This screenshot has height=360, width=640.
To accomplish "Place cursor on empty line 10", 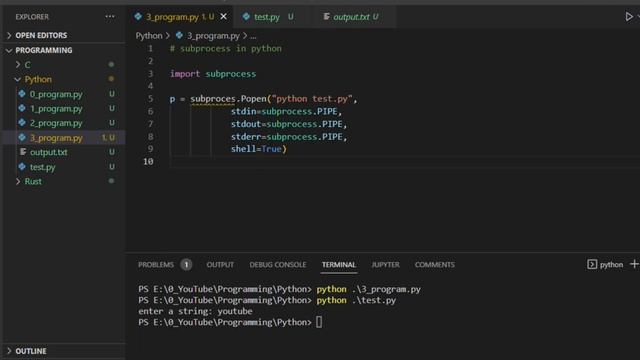I will click(x=404, y=162).
